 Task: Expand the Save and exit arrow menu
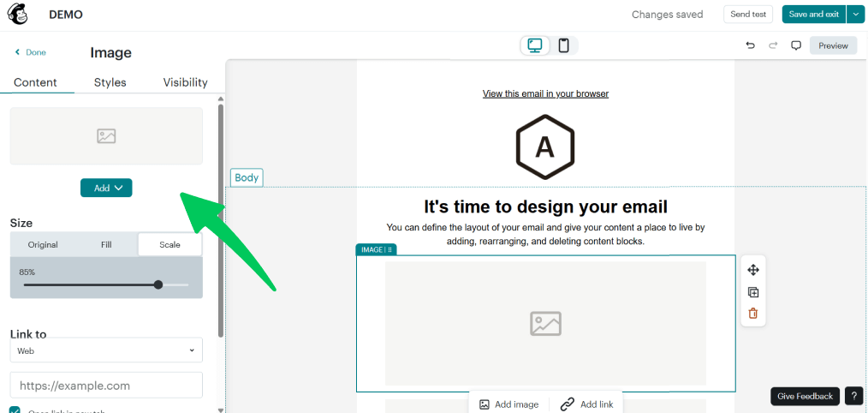click(x=854, y=15)
